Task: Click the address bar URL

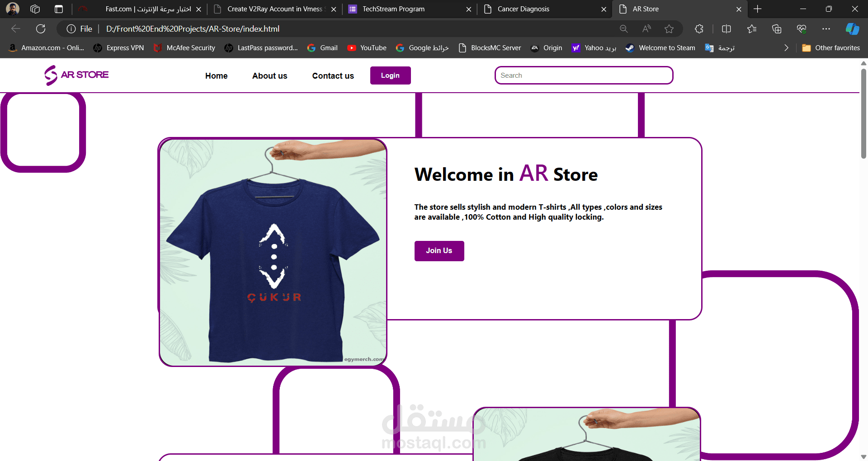Action: 193,29
